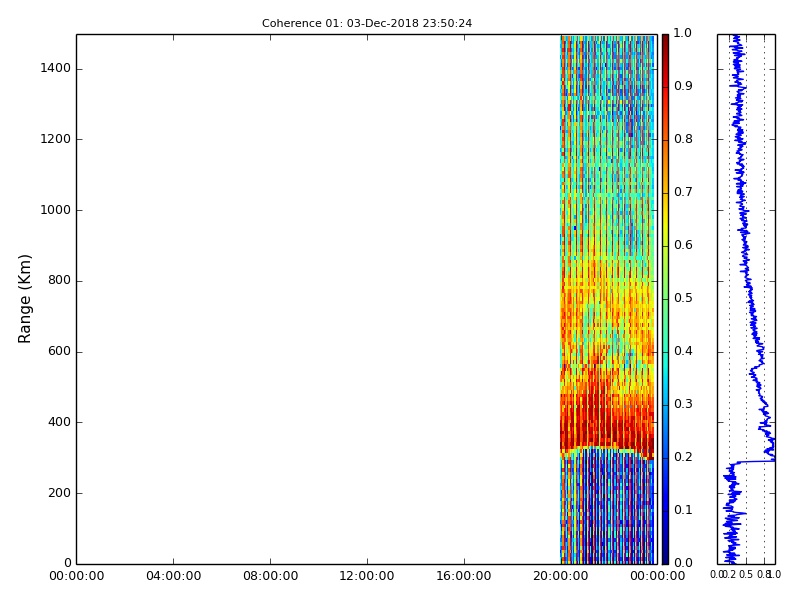Click the colorbar 0.8 label

683,139
